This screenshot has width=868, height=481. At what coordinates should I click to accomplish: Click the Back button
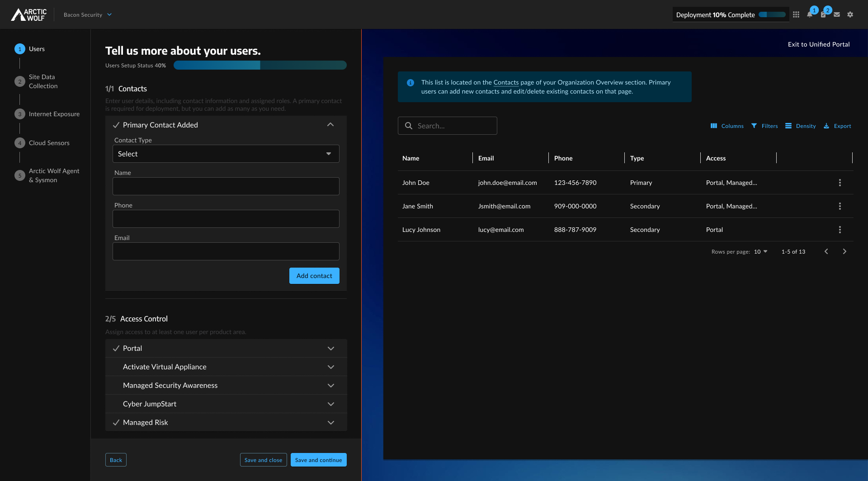click(116, 460)
